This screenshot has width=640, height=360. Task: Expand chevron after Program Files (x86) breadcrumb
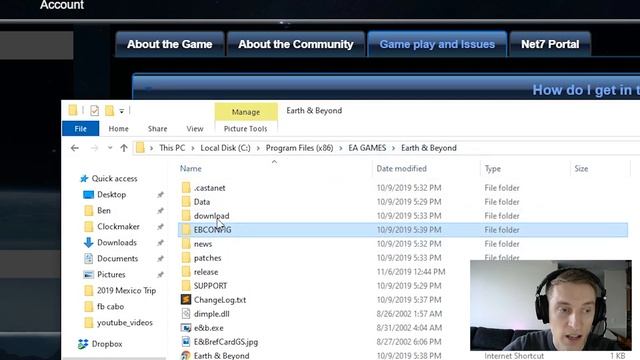point(341,148)
